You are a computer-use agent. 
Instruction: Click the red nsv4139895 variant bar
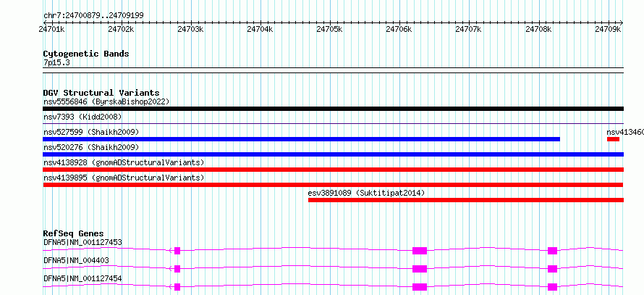coord(333,185)
